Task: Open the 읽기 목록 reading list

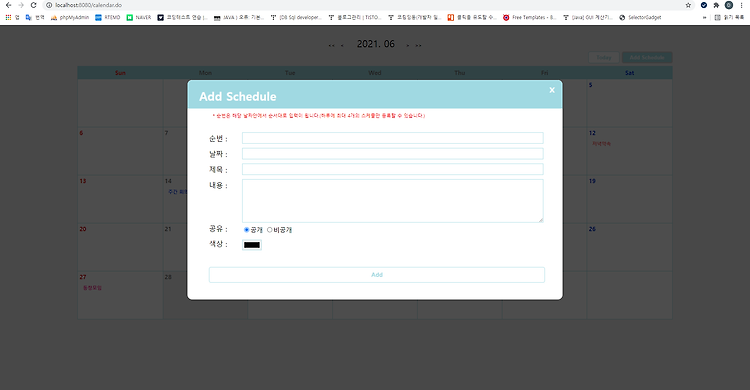Action: 729,17
